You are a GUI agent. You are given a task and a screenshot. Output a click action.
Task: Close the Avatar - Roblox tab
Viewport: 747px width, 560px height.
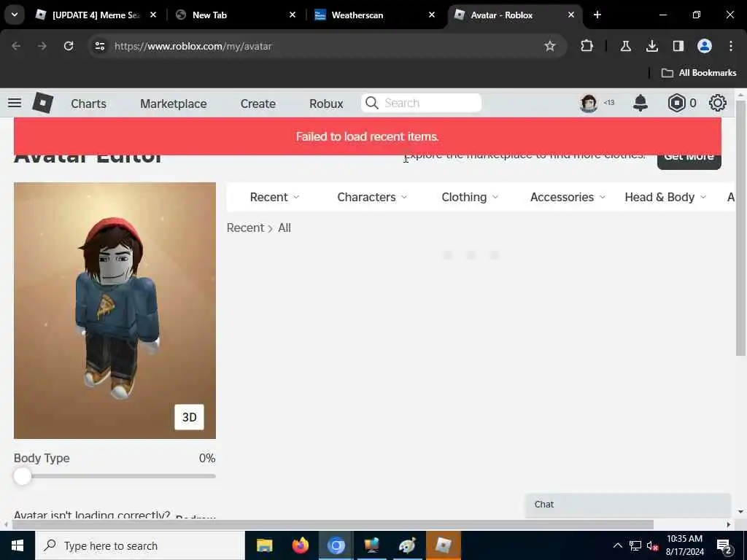tap(570, 15)
